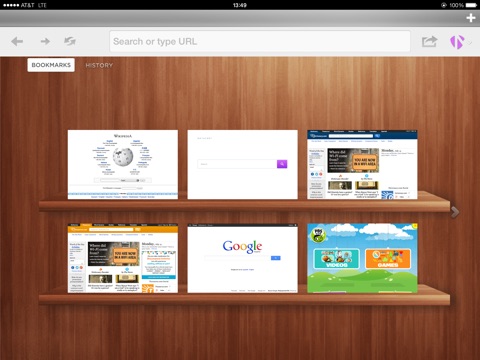Switch to the HISTORY tab

pyautogui.click(x=99, y=65)
